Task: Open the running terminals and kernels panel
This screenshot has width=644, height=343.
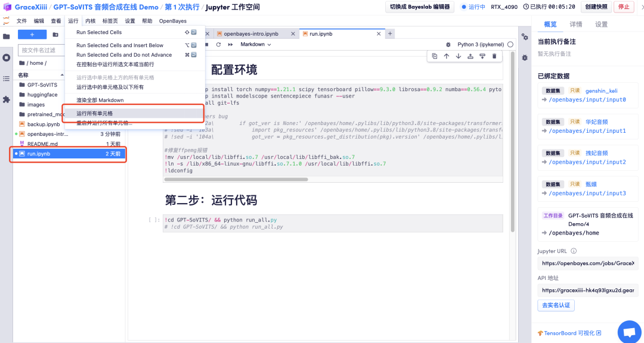Action: click(x=6, y=57)
